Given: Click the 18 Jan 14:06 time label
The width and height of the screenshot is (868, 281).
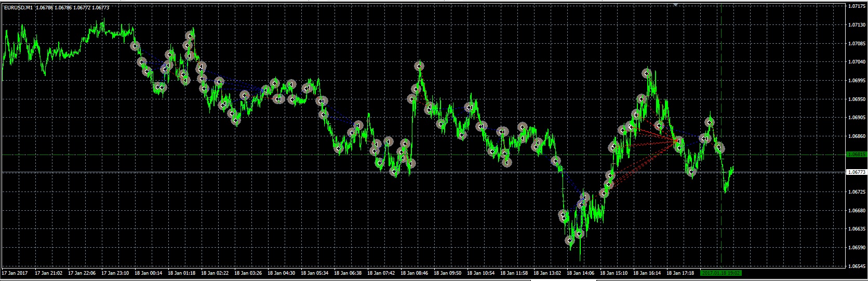Looking at the screenshot, I should [x=581, y=273].
